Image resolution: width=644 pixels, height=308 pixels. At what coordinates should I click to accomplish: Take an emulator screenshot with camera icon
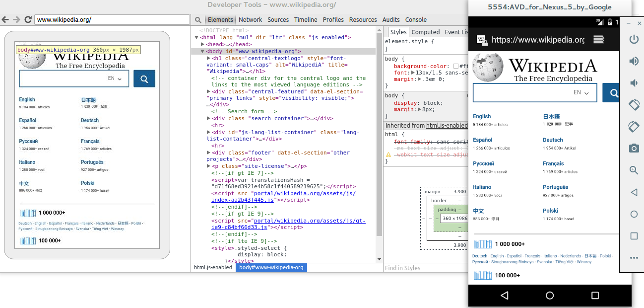click(634, 148)
